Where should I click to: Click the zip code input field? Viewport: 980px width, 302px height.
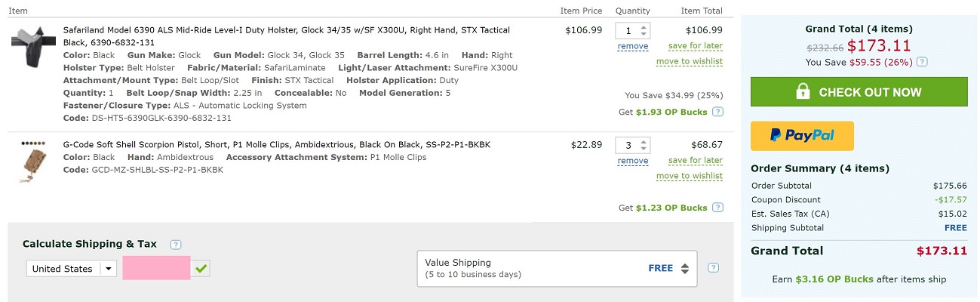click(x=156, y=269)
